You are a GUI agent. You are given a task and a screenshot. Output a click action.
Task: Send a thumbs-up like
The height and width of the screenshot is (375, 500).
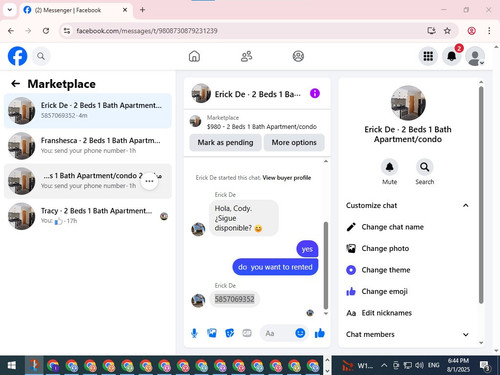click(320, 333)
